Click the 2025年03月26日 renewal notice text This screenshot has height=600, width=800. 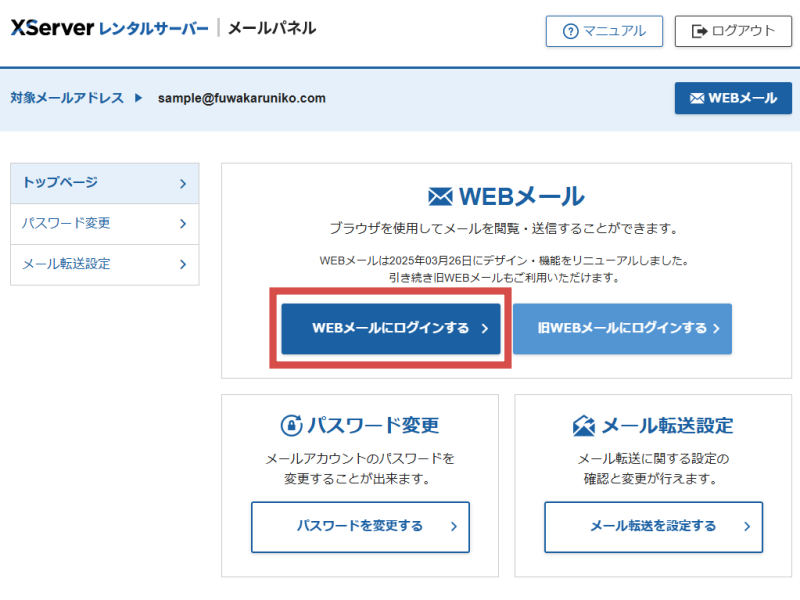pos(504,260)
